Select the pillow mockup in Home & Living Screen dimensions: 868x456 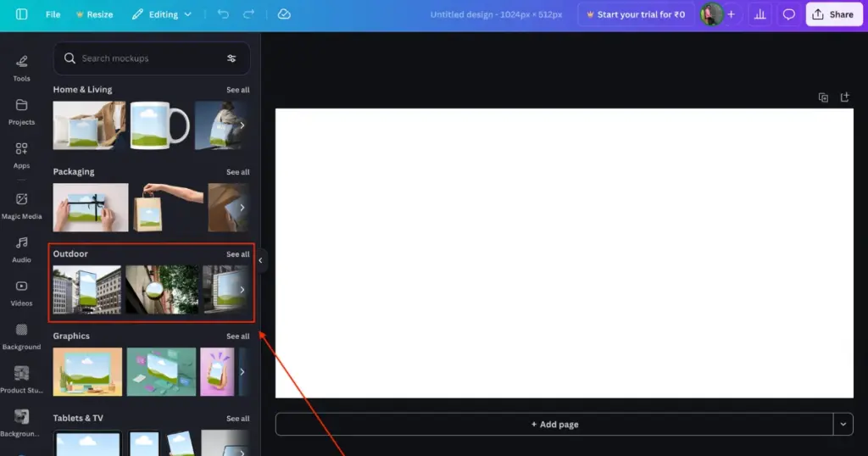89,125
